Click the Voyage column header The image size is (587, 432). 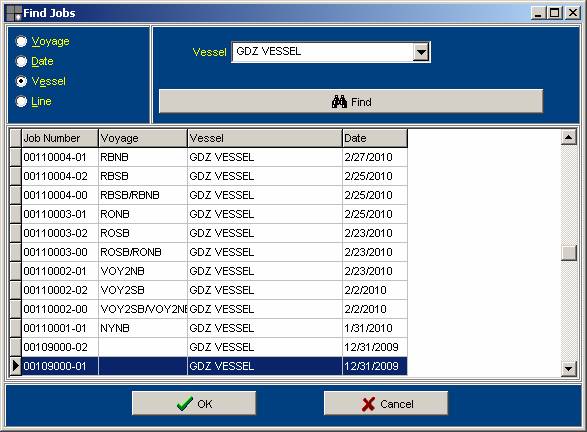coord(143,138)
